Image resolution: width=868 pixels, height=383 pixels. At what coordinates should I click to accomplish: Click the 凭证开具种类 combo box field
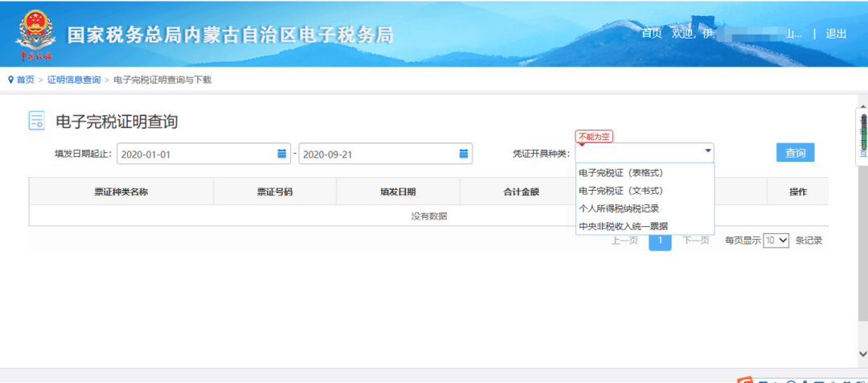click(x=645, y=152)
